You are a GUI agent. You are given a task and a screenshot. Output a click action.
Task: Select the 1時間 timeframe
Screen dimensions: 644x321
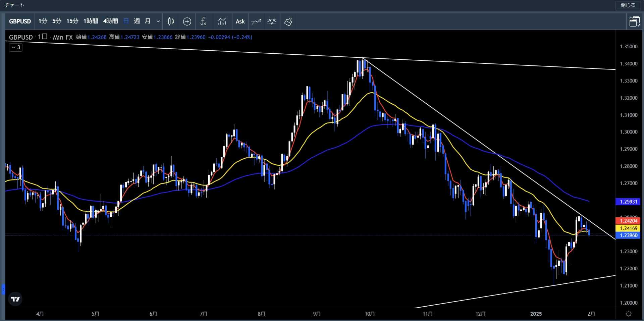pyautogui.click(x=91, y=21)
